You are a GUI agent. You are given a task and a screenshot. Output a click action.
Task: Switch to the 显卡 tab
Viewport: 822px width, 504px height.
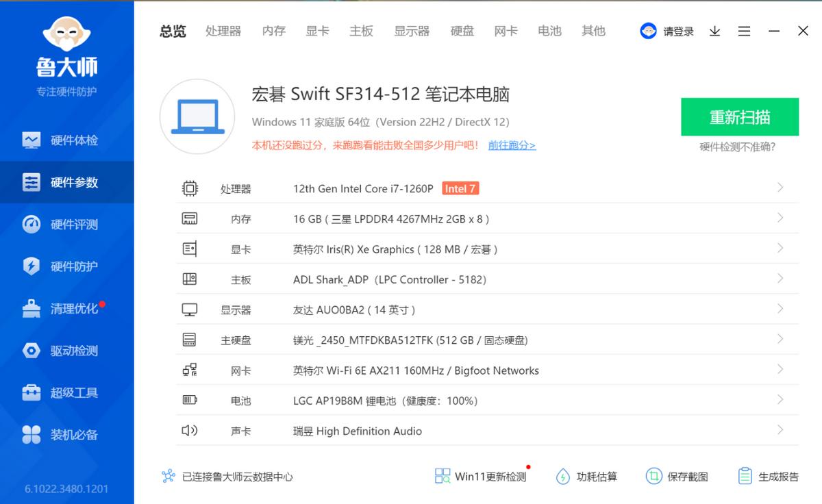317,31
